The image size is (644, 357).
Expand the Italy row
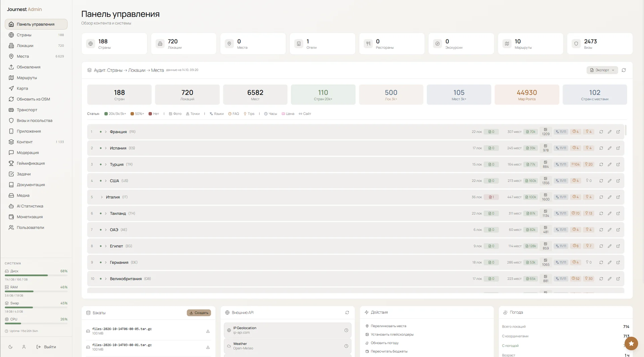pos(102,197)
